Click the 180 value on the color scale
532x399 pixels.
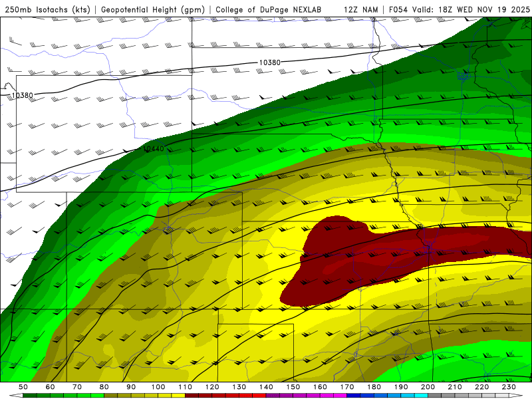pyautogui.click(x=374, y=387)
